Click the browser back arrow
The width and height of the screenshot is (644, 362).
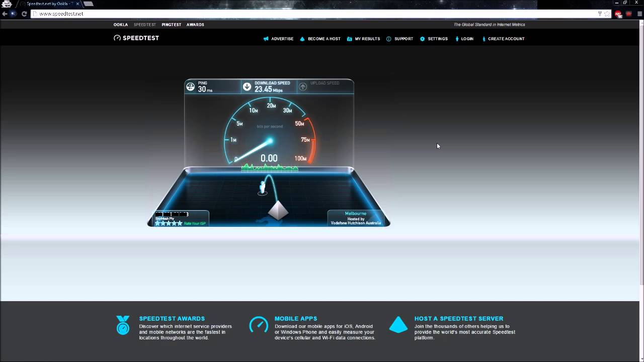(5, 14)
